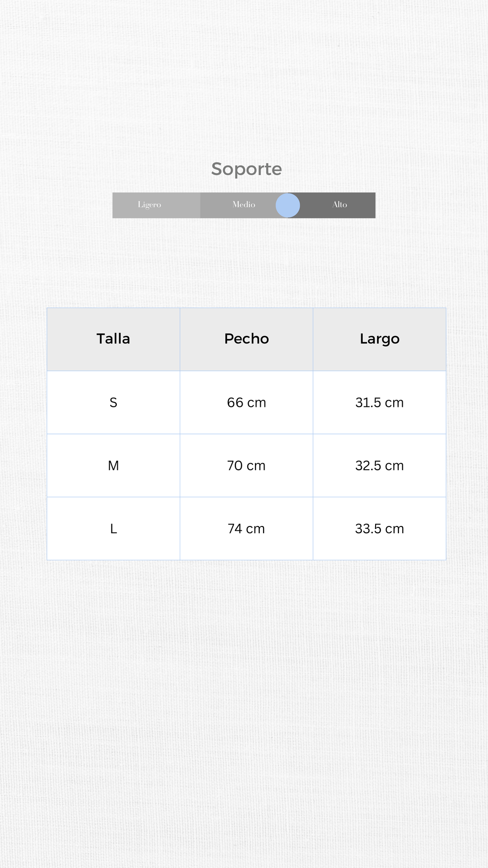Click the Pecho column header
Image resolution: width=488 pixels, height=868 pixels.
click(246, 339)
